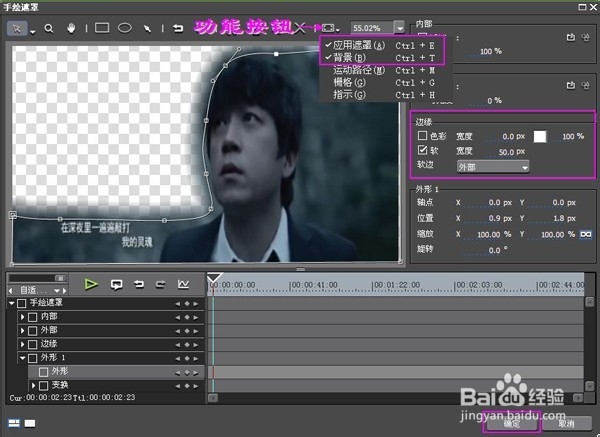Uncheck the 软 soft edge checkbox
Screen dimensions: 600x437
(x=422, y=150)
